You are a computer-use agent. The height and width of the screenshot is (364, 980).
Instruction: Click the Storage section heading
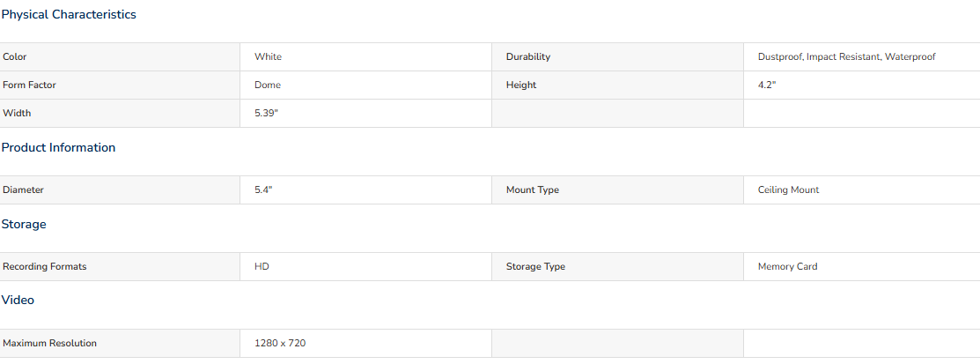(x=24, y=225)
